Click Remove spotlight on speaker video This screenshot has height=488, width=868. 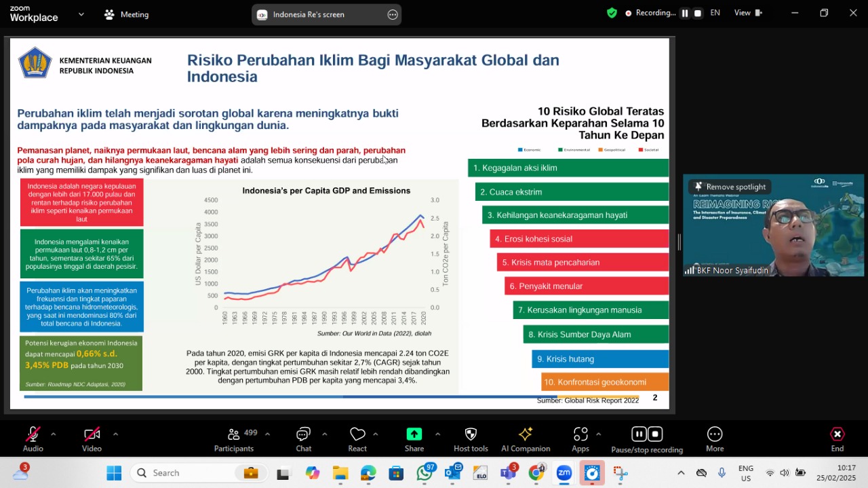click(x=730, y=187)
